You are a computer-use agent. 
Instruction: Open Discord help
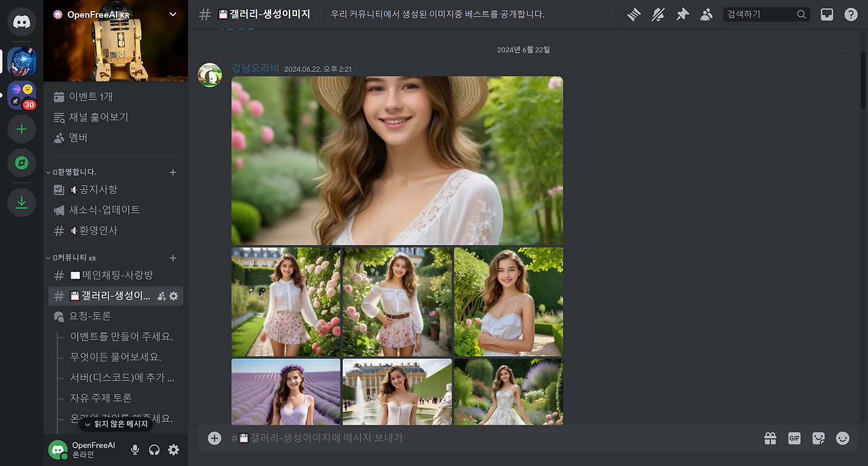tap(852, 14)
